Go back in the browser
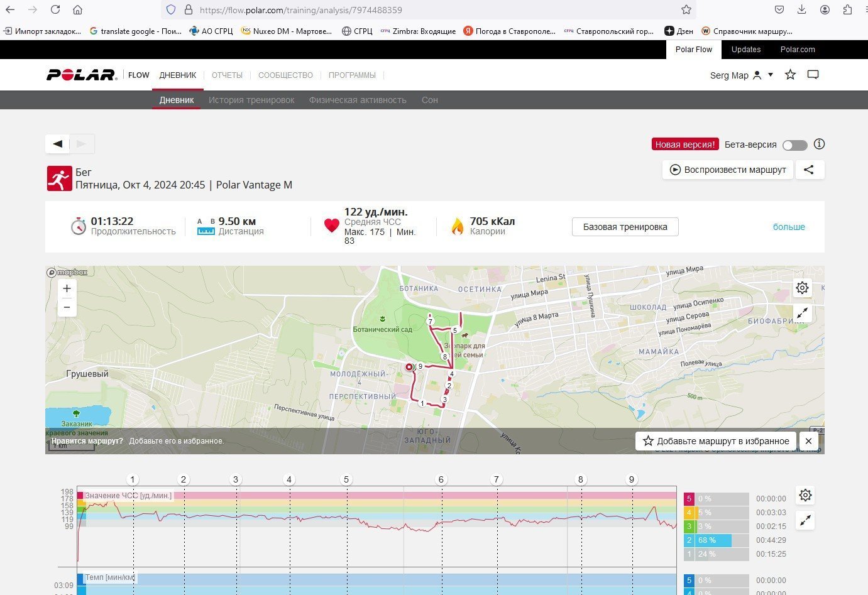This screenshot has height=595, width=868. pyautogui.click(x=10, y=9)
